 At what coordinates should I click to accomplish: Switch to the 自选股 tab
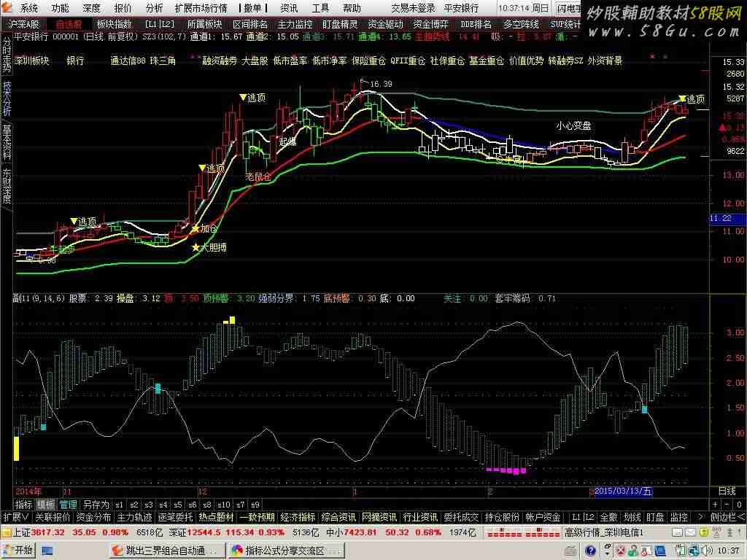[69, 23]
